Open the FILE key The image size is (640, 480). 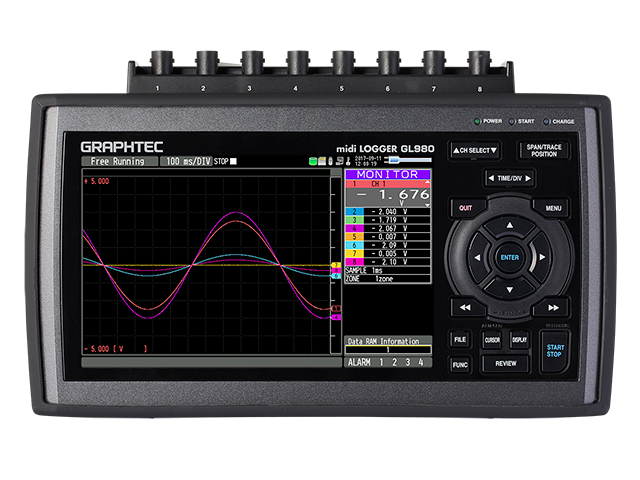(460, 340)
